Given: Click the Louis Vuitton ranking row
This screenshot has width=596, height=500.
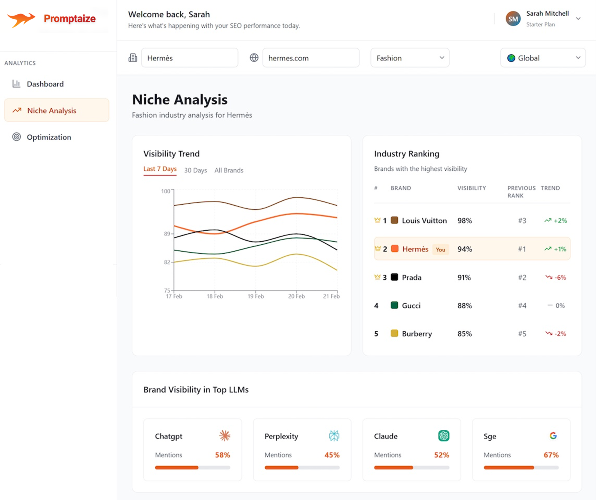Looking at the screenshot, I should click(472, 221).
